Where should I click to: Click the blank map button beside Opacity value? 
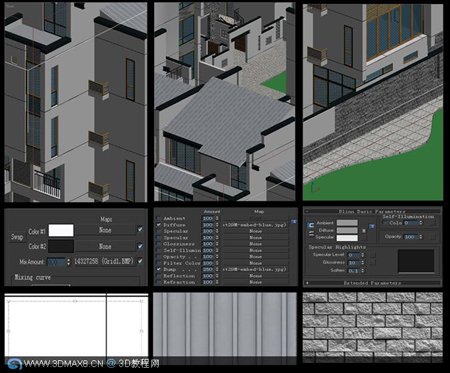pos(432,237)
